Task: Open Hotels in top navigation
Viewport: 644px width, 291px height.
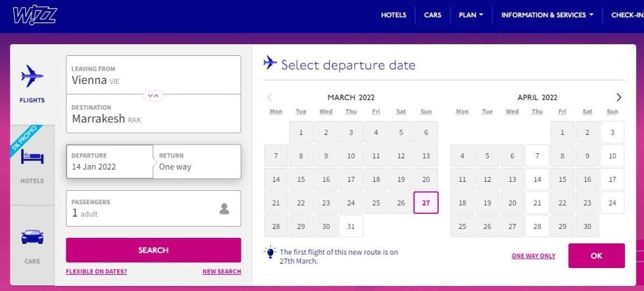Action: tap(393, 15)
